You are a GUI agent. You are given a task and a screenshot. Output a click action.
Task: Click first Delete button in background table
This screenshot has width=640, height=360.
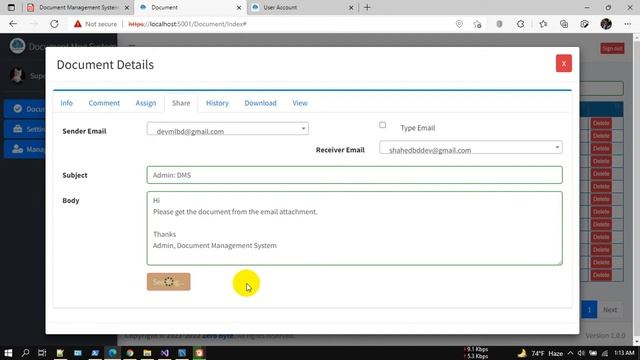coord(601,123)
